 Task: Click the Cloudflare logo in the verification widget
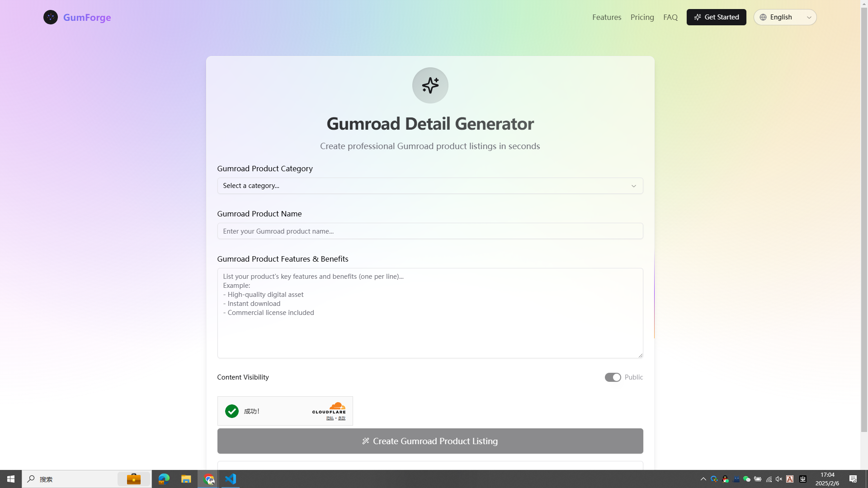(x=329, y=408)
